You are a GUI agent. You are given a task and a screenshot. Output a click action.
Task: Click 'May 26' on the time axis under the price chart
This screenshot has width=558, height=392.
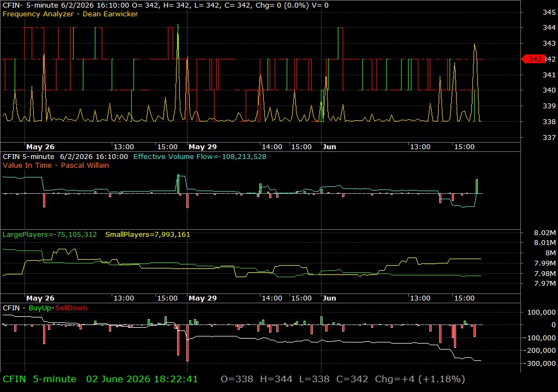[40, 147]
